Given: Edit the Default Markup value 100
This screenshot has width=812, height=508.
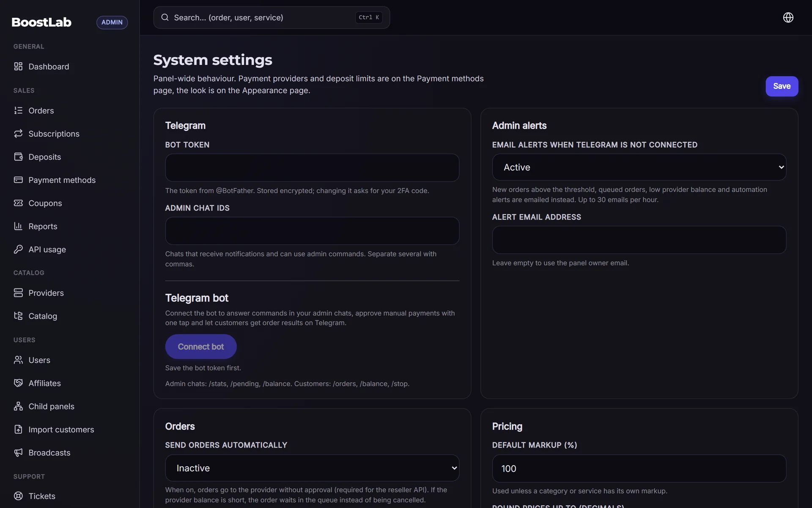Looking at the screenshot, I should (x=639, y=469).
